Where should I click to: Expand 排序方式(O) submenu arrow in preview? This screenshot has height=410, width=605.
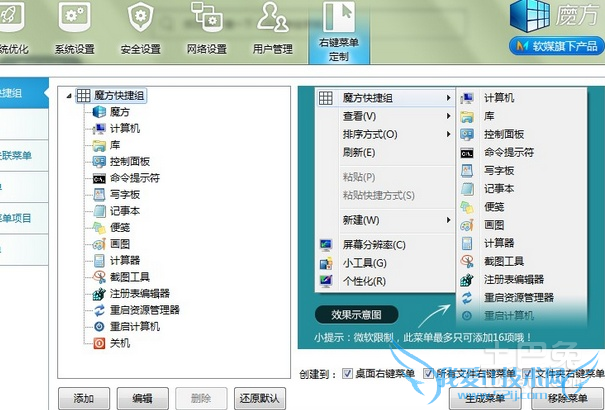448,134
